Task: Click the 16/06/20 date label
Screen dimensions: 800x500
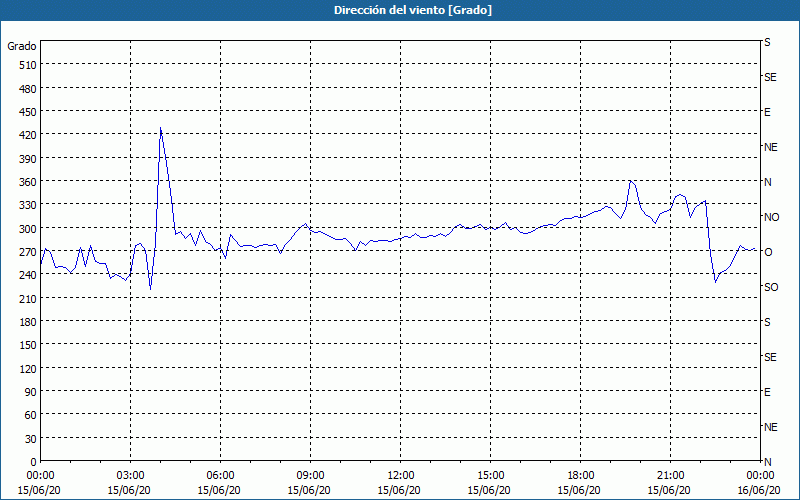Action: point(759,490)
